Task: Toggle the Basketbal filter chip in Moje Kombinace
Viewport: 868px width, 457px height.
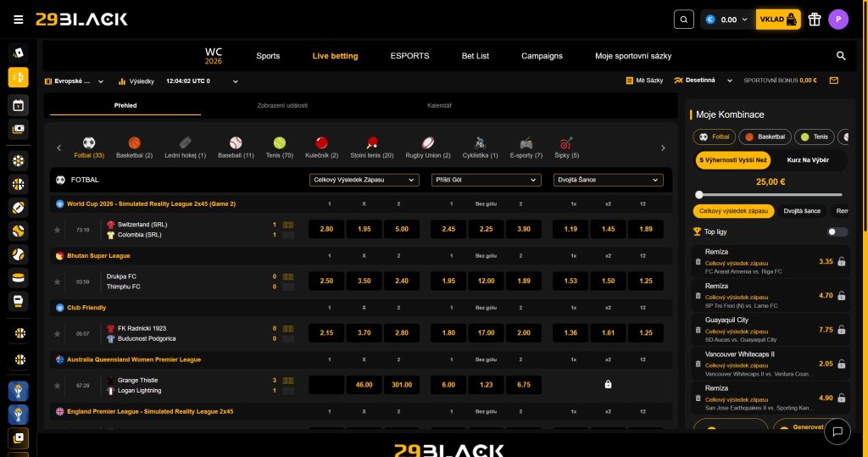Action: 765,137
